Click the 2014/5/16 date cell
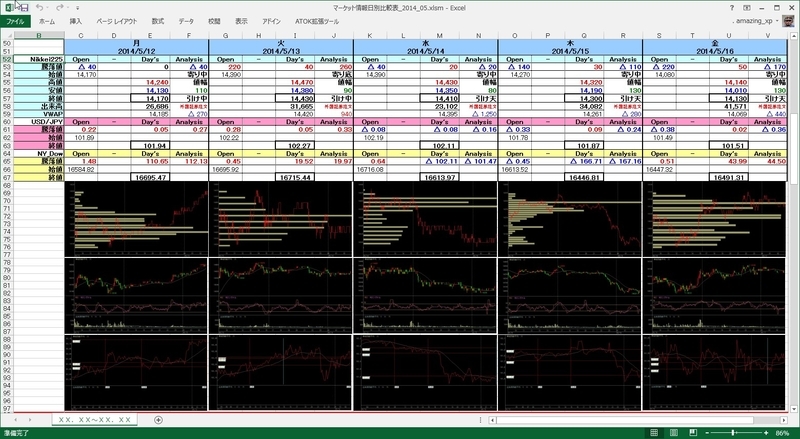The image size is (800, 439). pos(715,52)
